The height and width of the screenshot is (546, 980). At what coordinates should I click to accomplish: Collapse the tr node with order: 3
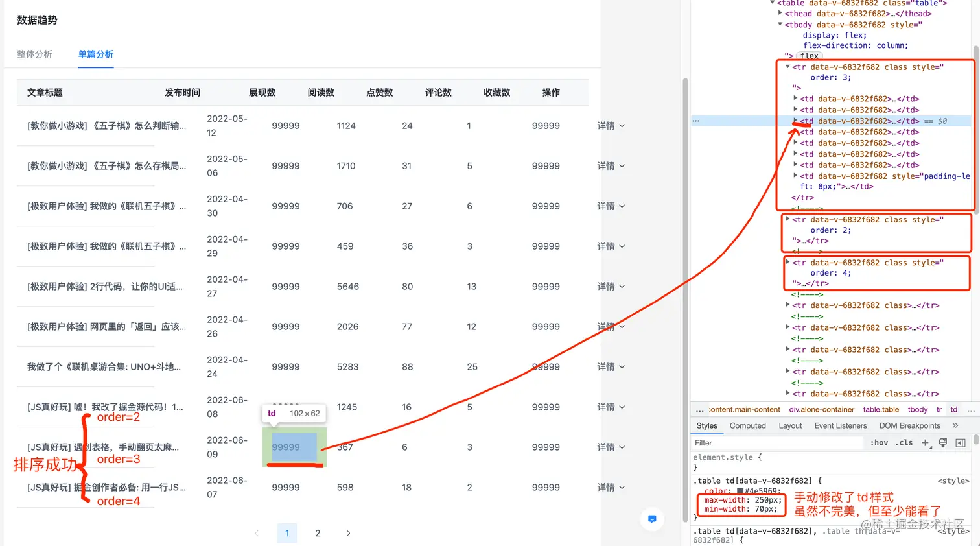pyautogui.click(x=788, y=67)
